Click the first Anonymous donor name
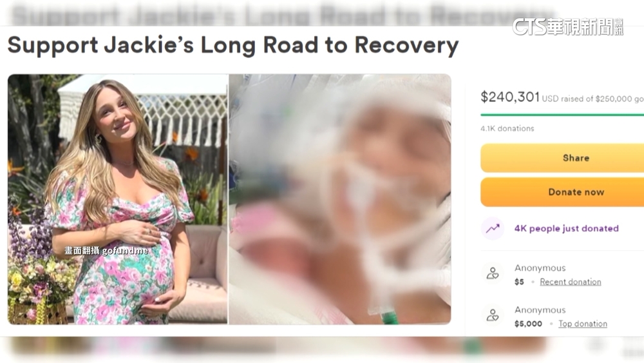Viewport: 644px width, 363px height. (540, 268)
